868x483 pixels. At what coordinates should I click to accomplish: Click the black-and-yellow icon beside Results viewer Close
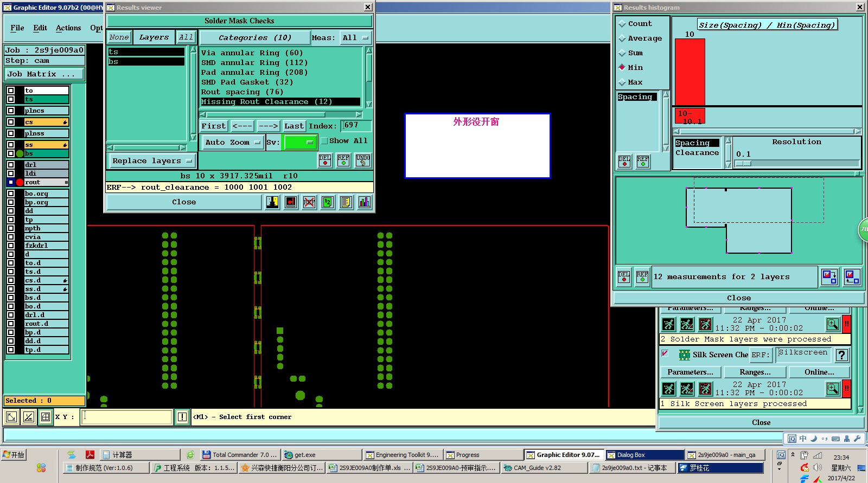tap(272, 202)
